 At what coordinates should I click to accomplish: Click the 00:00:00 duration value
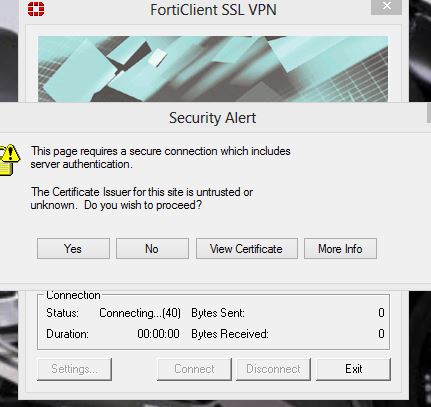[x=158, y=334]
